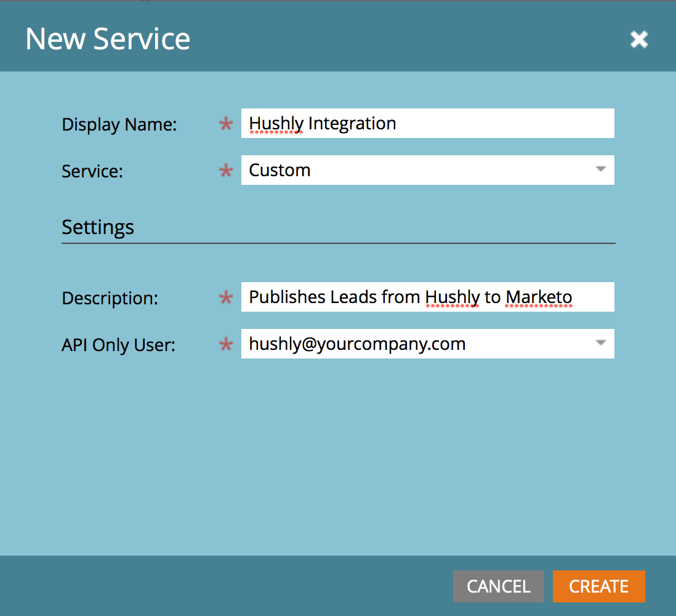
Task: Open the API Only User dropdown
Action: 427,344
